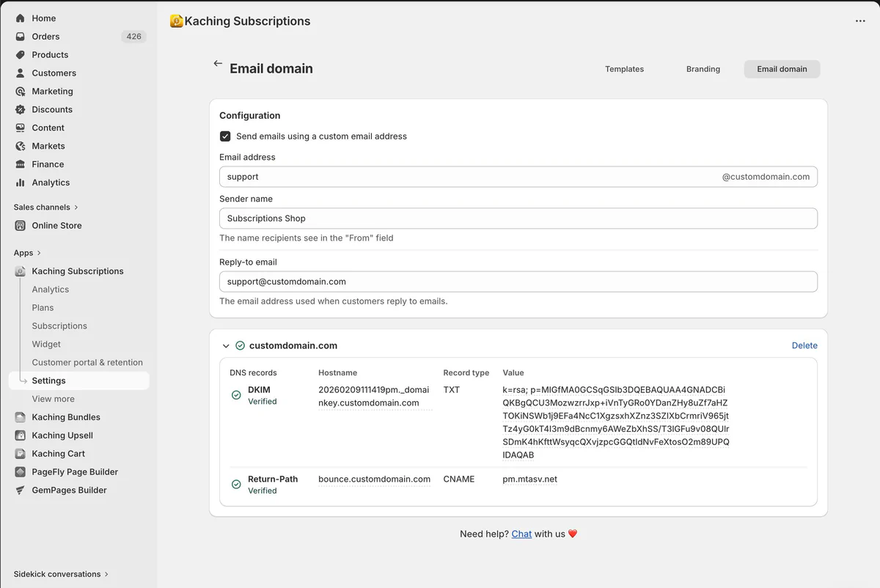The height and width of the screenshot is (588, 880).
Task: Open Home via its house icon
Action: [21, 18]
